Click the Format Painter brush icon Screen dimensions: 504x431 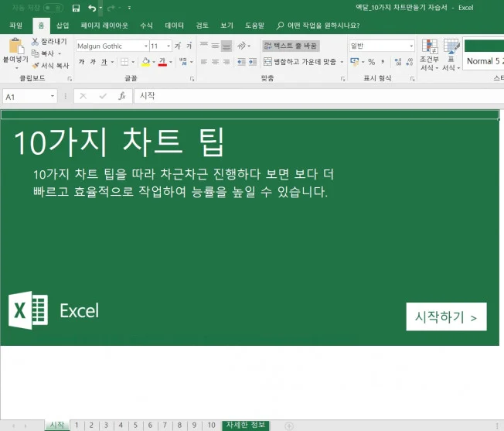36,66
